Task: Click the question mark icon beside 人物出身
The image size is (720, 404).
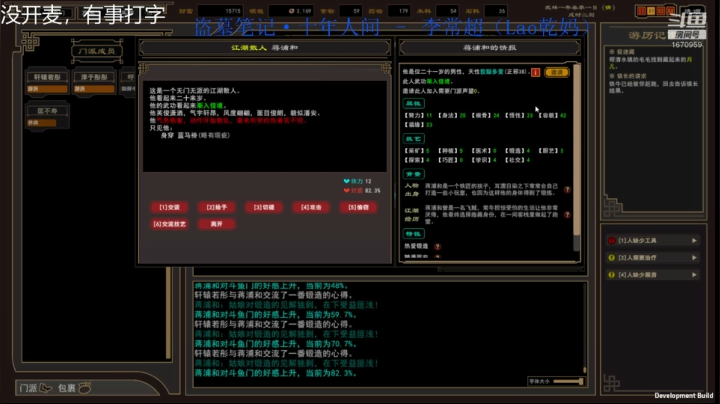Action: [568, 190]
